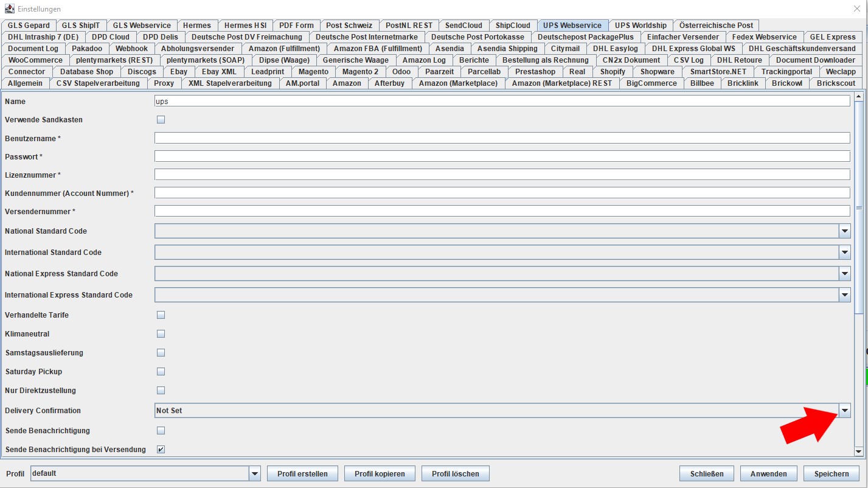
Task: Open the Post Schweiz tab
Action: point(349,26)
